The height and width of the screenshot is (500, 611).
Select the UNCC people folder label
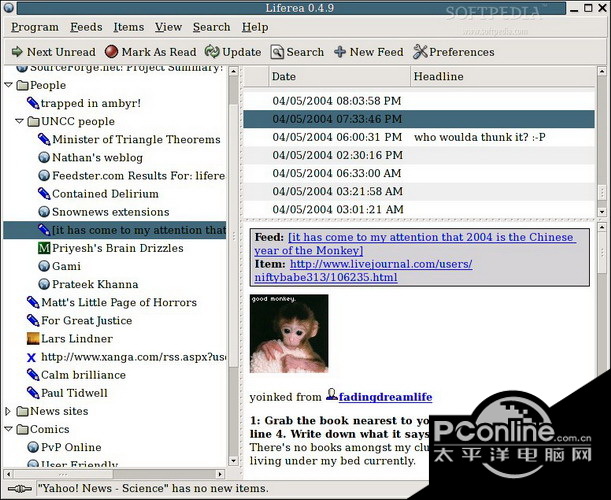click(78, 121)
